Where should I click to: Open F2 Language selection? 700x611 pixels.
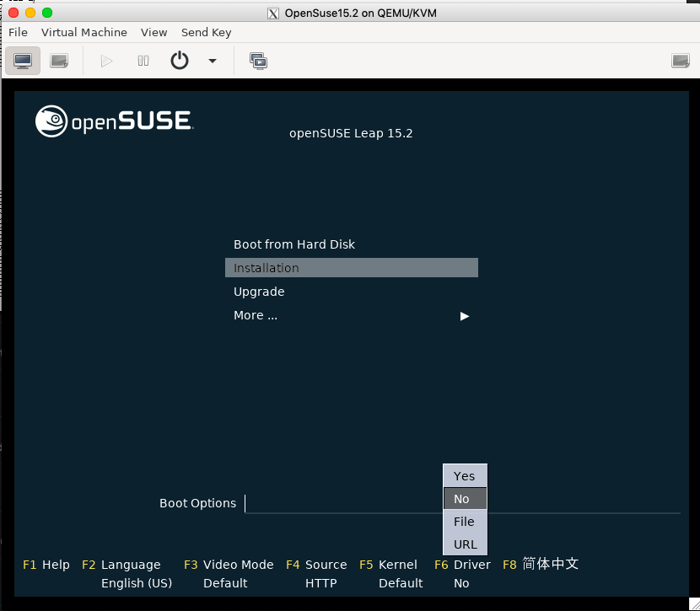tap(121, 565)
